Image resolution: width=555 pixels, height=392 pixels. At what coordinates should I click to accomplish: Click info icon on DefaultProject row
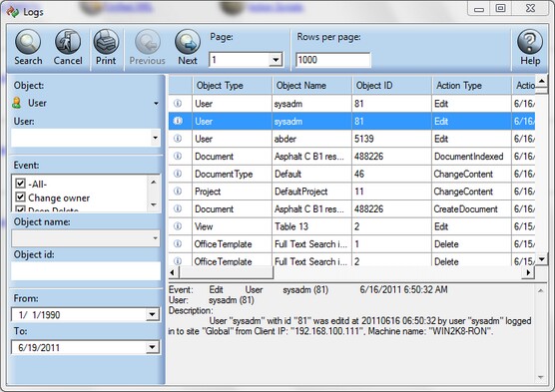(178, 192)
